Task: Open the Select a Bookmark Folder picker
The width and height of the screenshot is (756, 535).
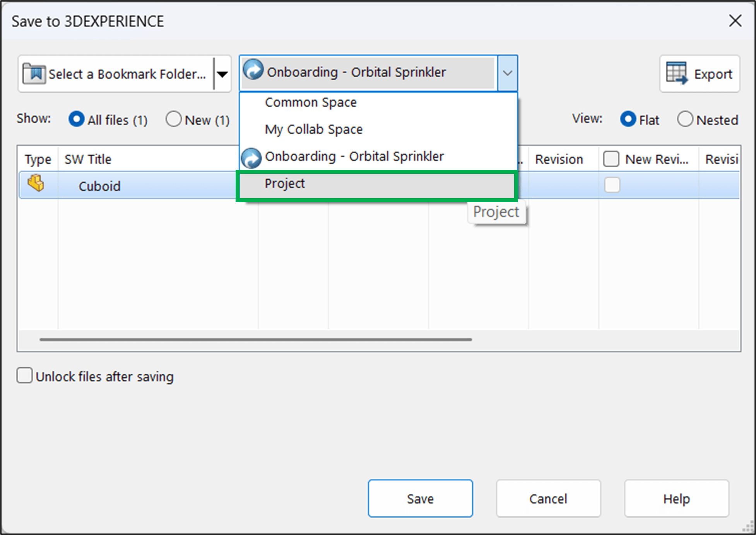Action: [x=116, y=74]
